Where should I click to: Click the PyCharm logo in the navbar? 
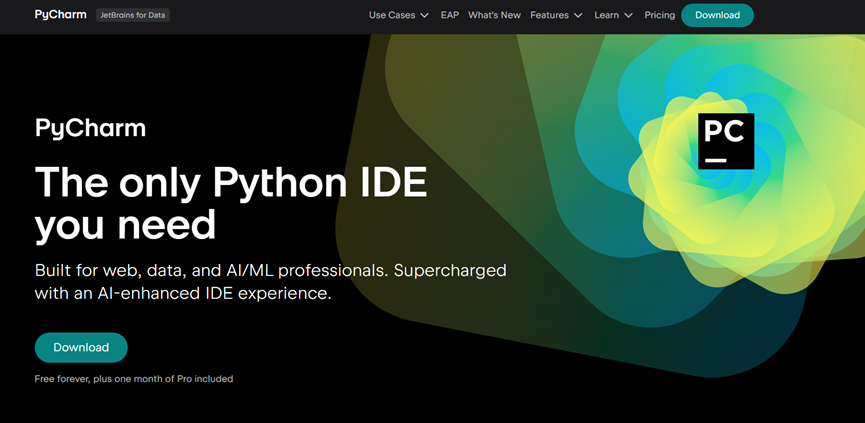[x=61, y=15]
